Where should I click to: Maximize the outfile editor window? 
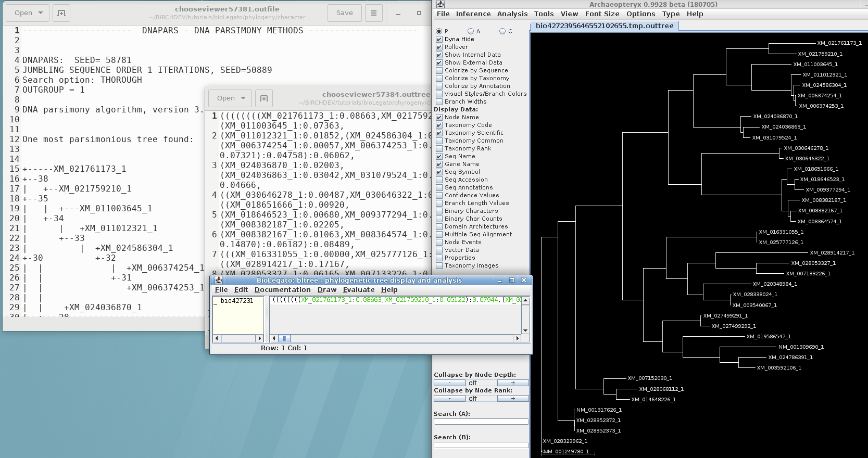tap(419, 13)
